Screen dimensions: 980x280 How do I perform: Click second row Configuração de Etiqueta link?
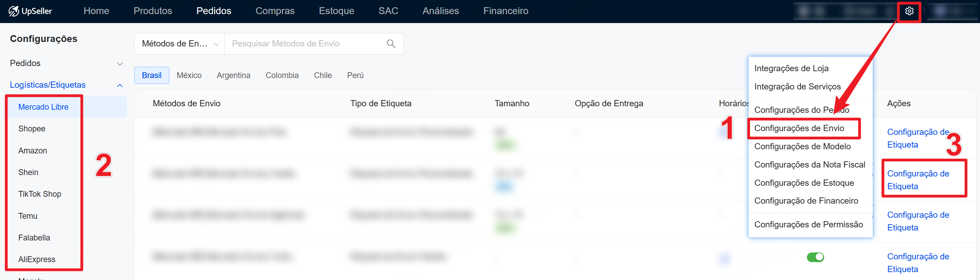pos(918,180)
